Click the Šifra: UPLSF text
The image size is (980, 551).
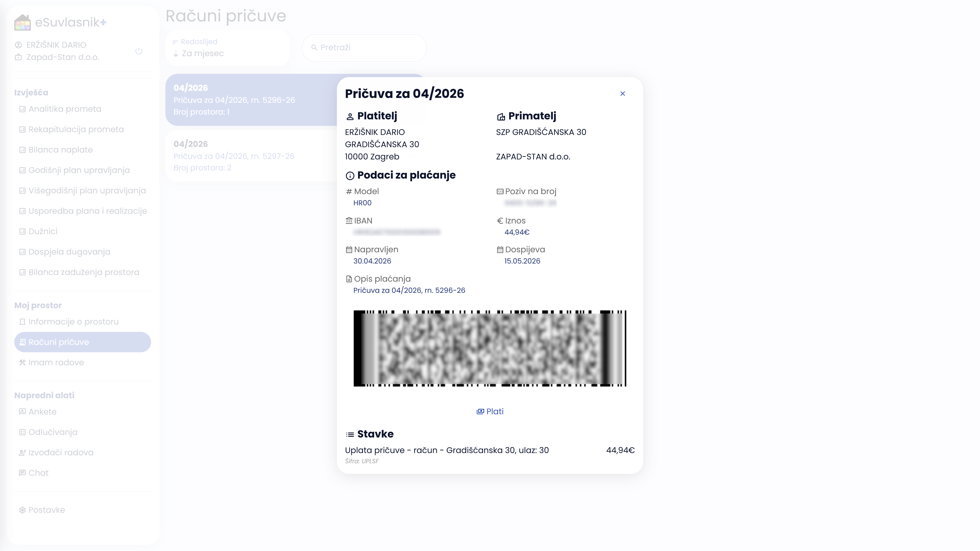pyautogui.click(x=362, y=461)
